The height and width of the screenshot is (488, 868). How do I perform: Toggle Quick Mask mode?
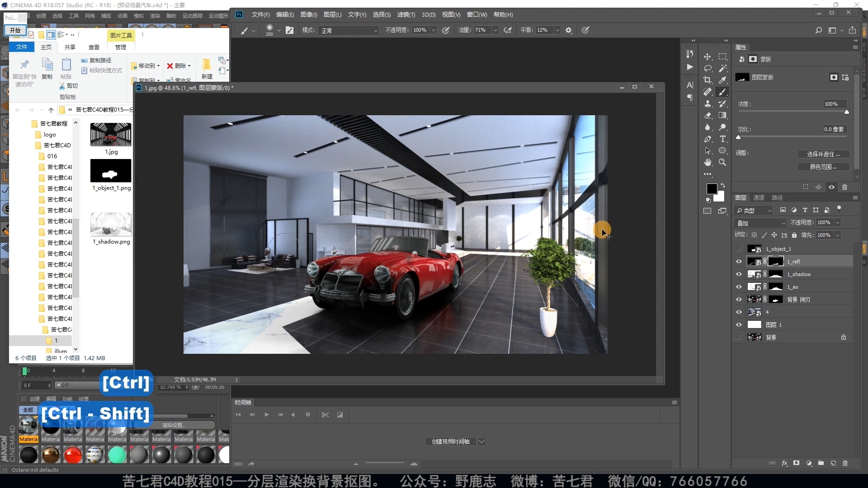(708, 211)
